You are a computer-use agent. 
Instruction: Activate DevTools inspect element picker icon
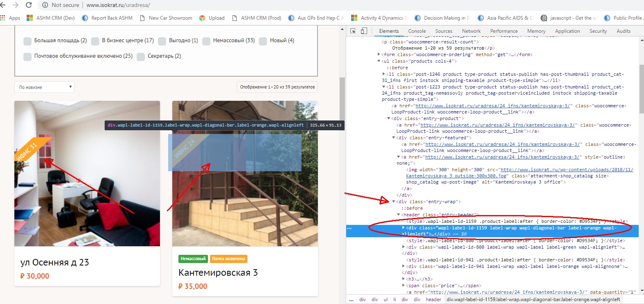click(353, 31)
